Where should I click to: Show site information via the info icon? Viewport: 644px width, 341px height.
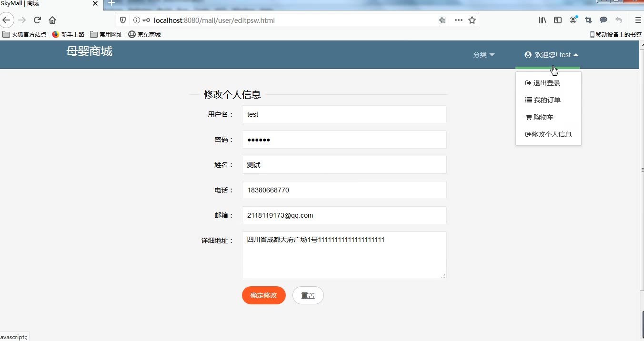(136, 20)
